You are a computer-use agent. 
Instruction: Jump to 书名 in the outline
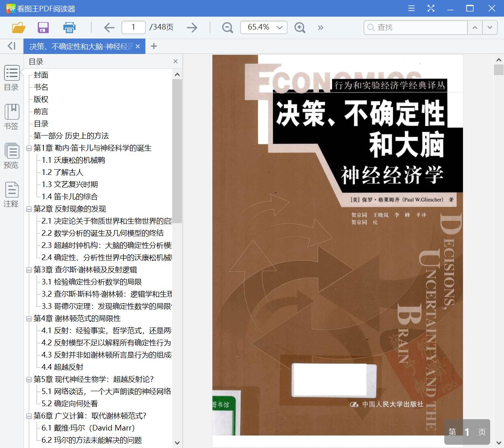tap(41, 87)
